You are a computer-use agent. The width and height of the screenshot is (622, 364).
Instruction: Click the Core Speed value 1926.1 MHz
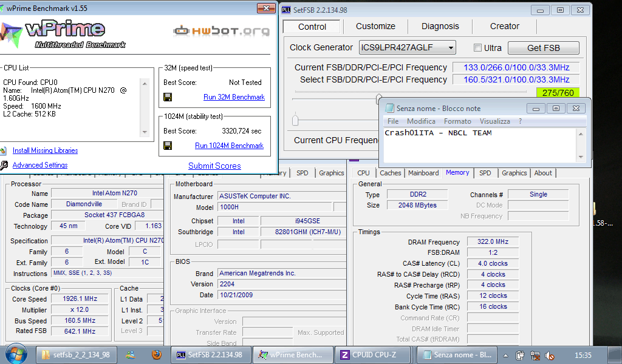click(80, 298)
